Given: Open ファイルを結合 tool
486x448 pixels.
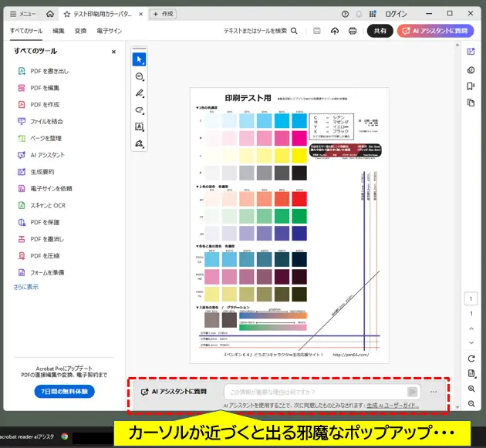Looking at the screenshot, I should pyautogui.click(x=40, y=122).
